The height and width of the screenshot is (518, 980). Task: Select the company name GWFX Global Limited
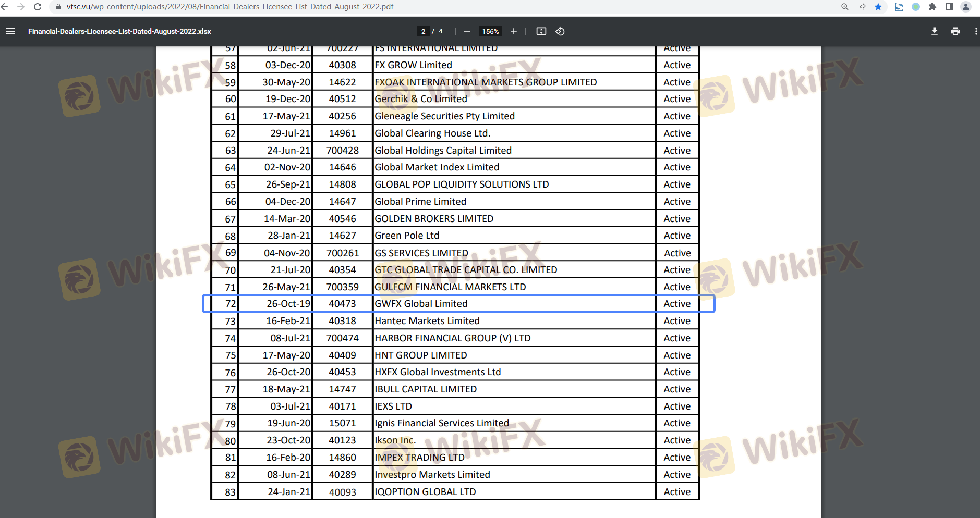[x=421, y=304]
